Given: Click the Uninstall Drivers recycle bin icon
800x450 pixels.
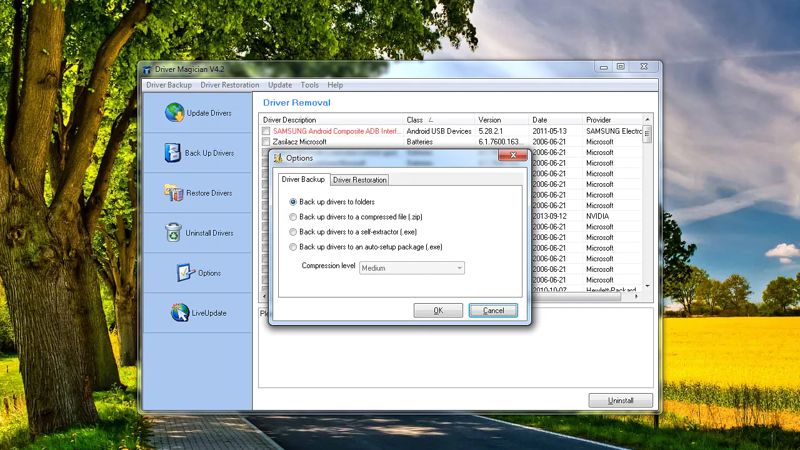Looking at the screenshot, I should (173, 232).
